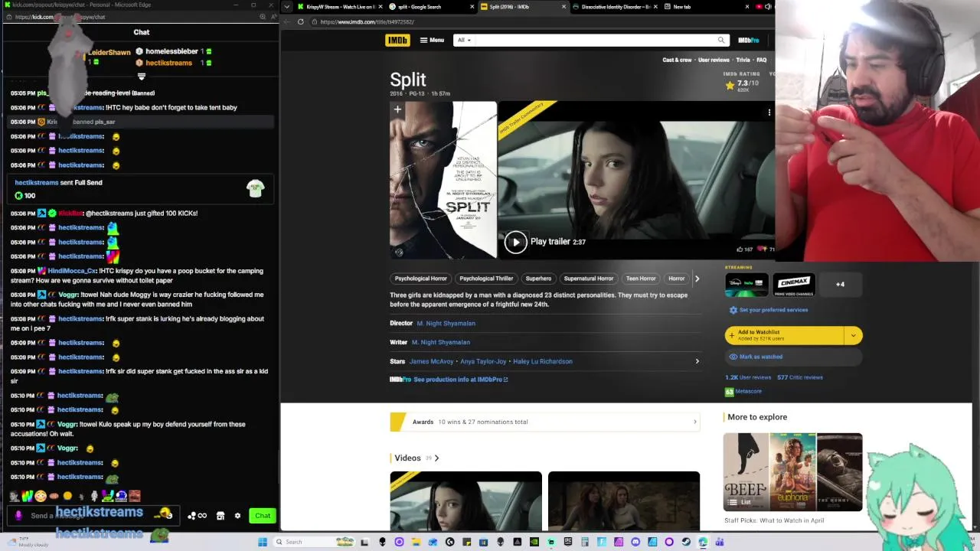The width and height of the screenshot is (980, 551).
Task: Open the trailer three-dot options menu
Action: pos(769,112)
